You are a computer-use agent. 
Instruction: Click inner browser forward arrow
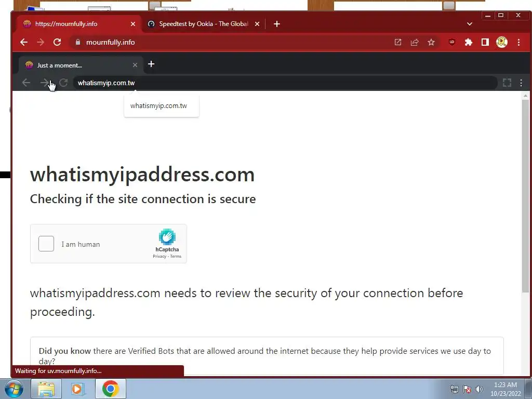pyautogui.click(x=45, y=83)
